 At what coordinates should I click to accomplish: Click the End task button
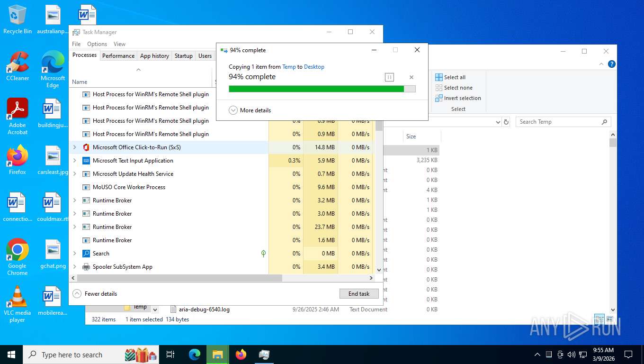(x=359, y=294)
